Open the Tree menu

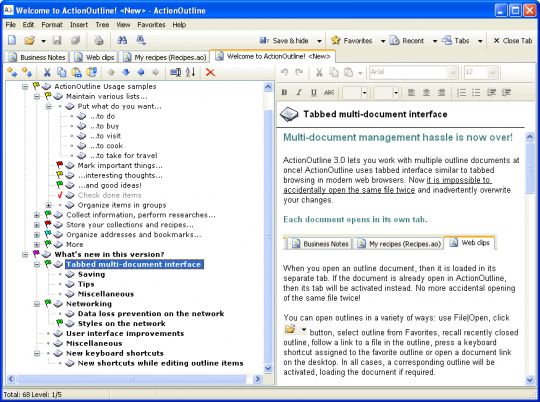click(102, 25)
